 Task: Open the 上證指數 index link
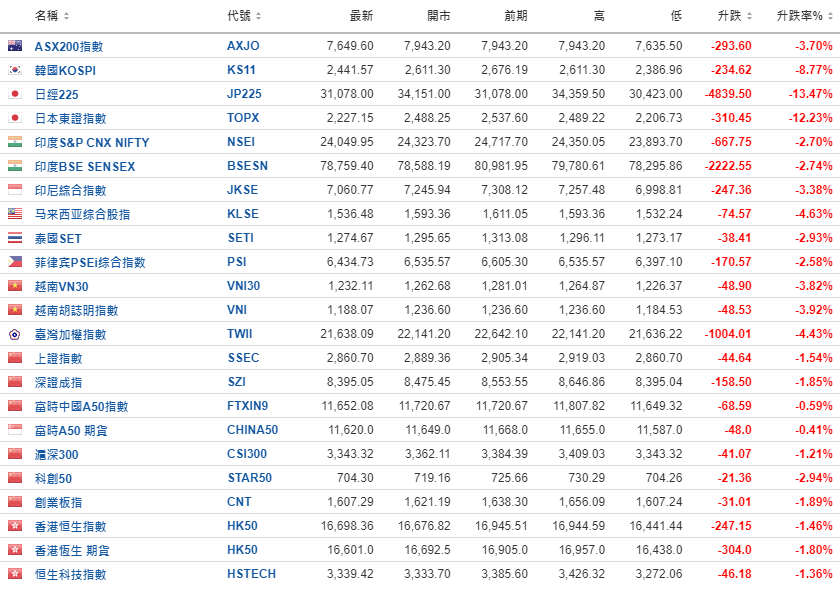pyautogui.click(x=58, y=358)
